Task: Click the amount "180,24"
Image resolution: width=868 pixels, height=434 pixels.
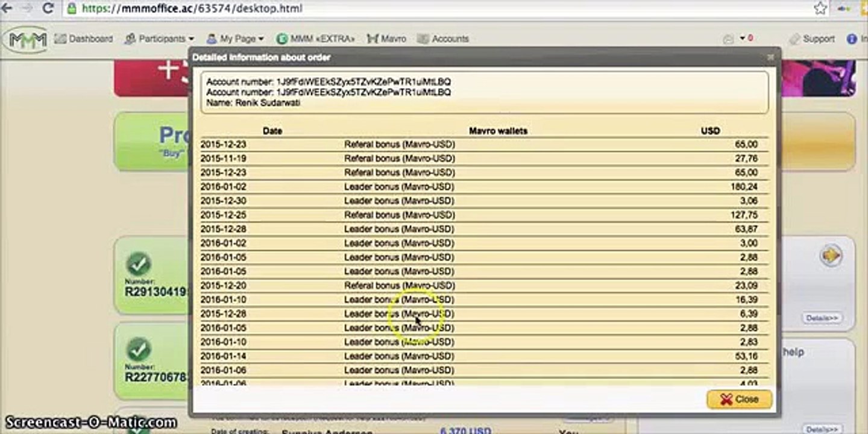Action: 744,187
